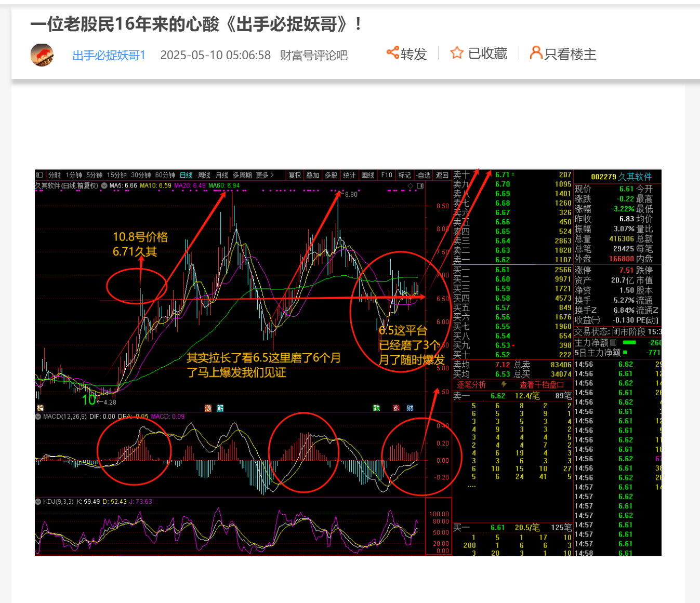This screenshot has height=603, width=700.
Task: Click the 跌 marker below the chart
Action: pyautogui.click(x=377, y=408)
